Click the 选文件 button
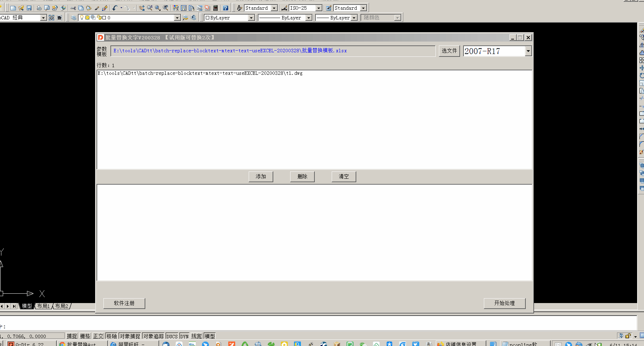 449,51
